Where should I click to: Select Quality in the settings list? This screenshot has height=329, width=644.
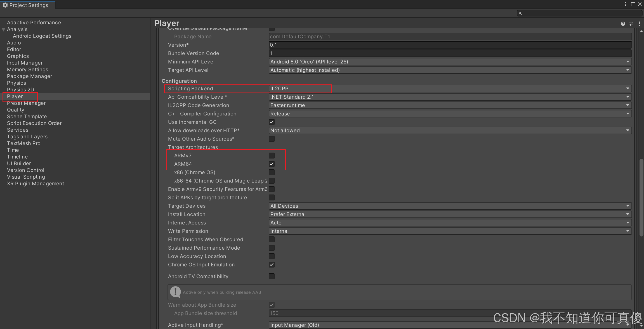[16, 110]
